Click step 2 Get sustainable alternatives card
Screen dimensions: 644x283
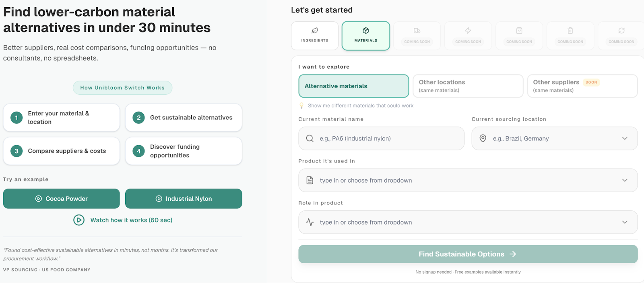(184, 118)
